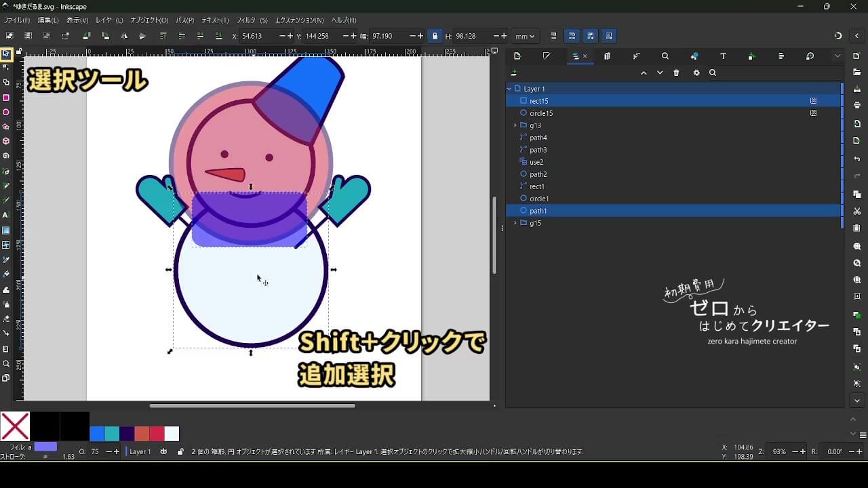The image size is (868, 488).
Task: Click the Cut scissors icon
Action: coord(857,211)
